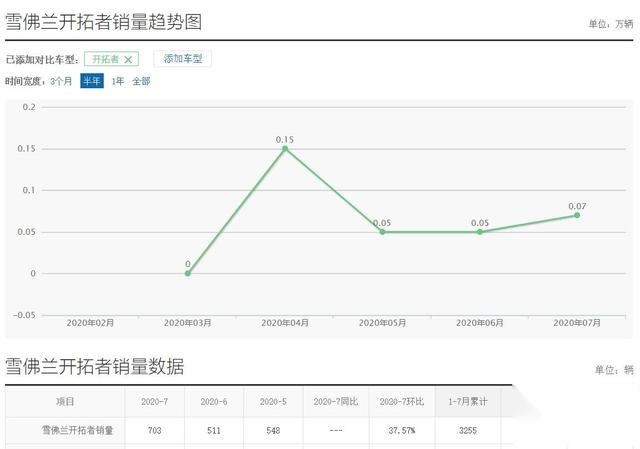Viewport: 640px width, 449px height.
Task: Click the 2020年03月 data point with value 0
Action: coord(188,273)
